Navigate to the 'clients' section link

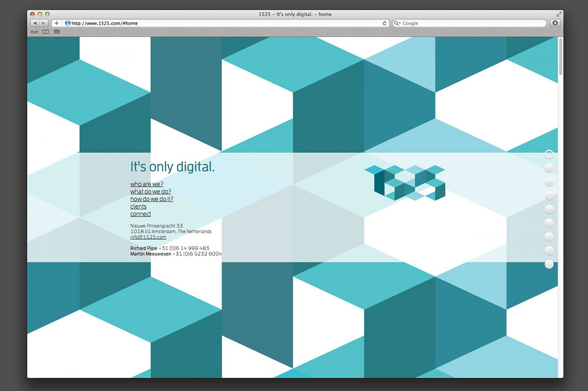pos(138,207)
